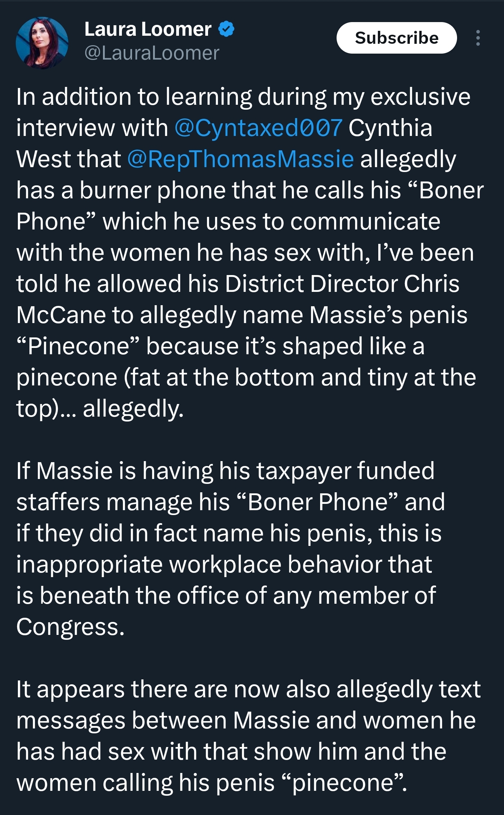Follow the @Cyntaxed007 mention link
This screenshot has height=815, width=504.
pos(258,128)
